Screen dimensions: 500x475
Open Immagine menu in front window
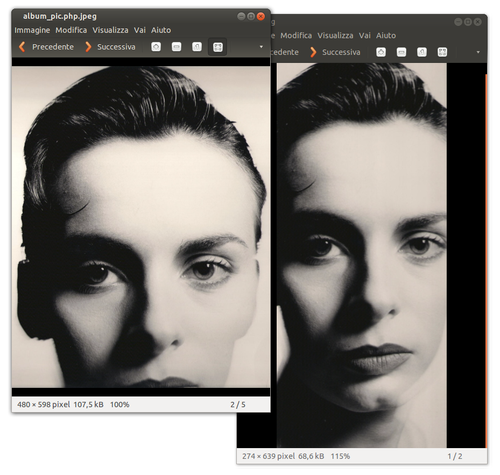click(32, 30)
